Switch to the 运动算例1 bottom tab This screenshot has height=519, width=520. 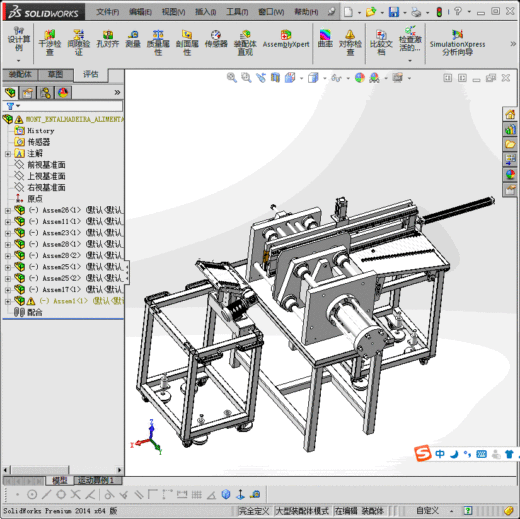(x=96, y=480)
